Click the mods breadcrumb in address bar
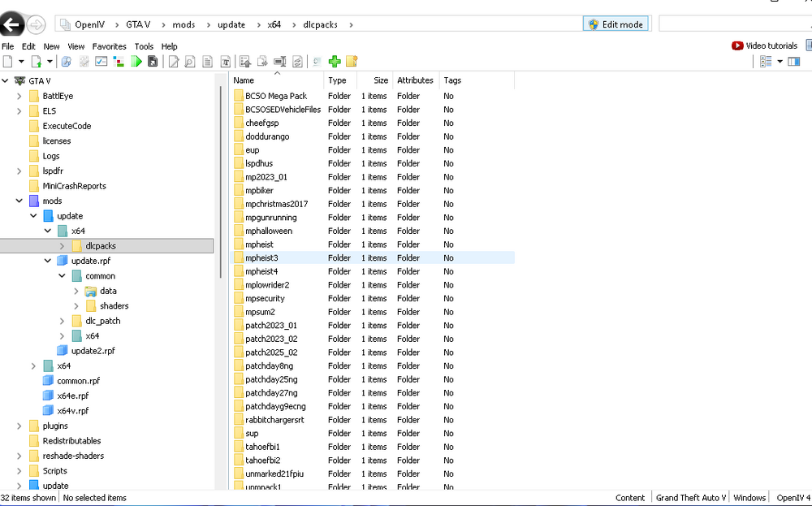 coord(184,24)
